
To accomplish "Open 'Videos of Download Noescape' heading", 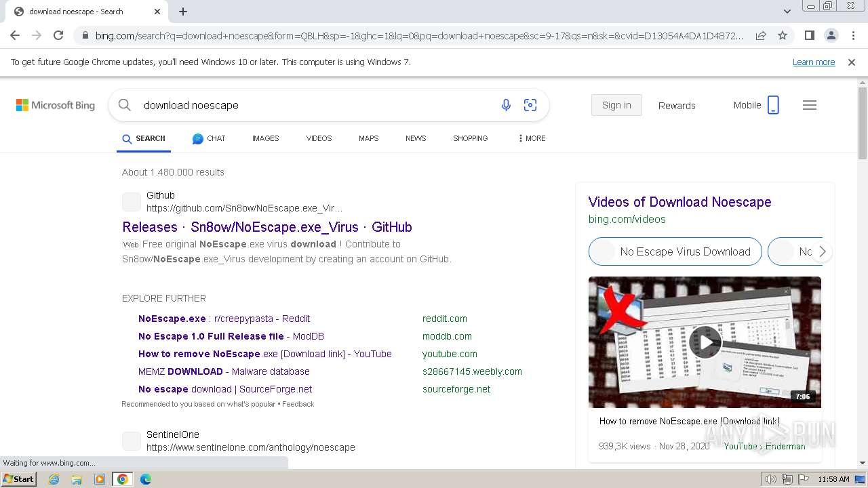I will tap(679, 202).
